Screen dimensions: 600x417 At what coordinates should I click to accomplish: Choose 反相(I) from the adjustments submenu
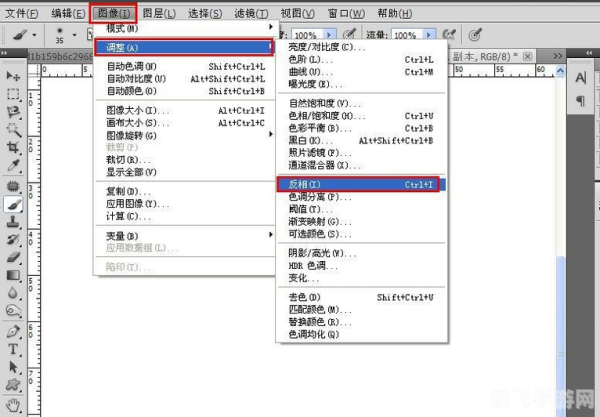361,184
